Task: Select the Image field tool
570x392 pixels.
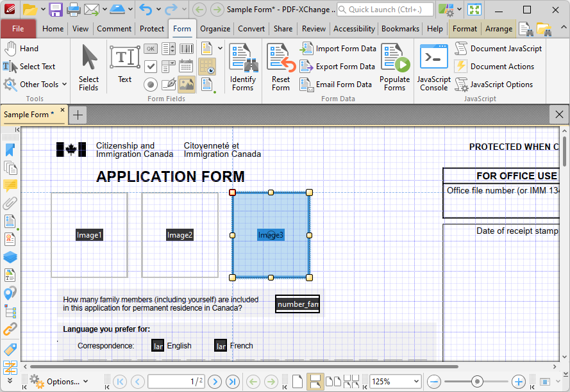Action: [186, 85]
